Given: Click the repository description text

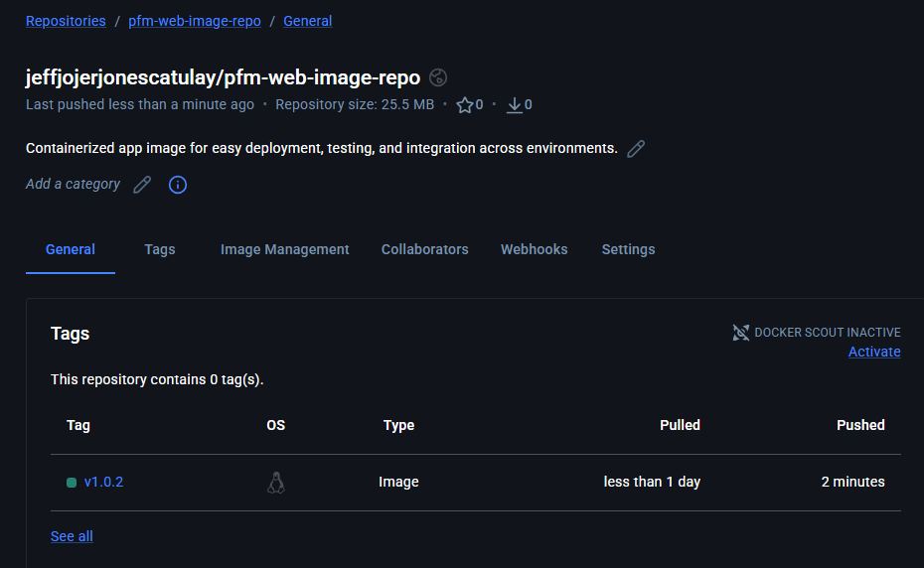Looking at the screenshot, I should [x=322, y=149].
